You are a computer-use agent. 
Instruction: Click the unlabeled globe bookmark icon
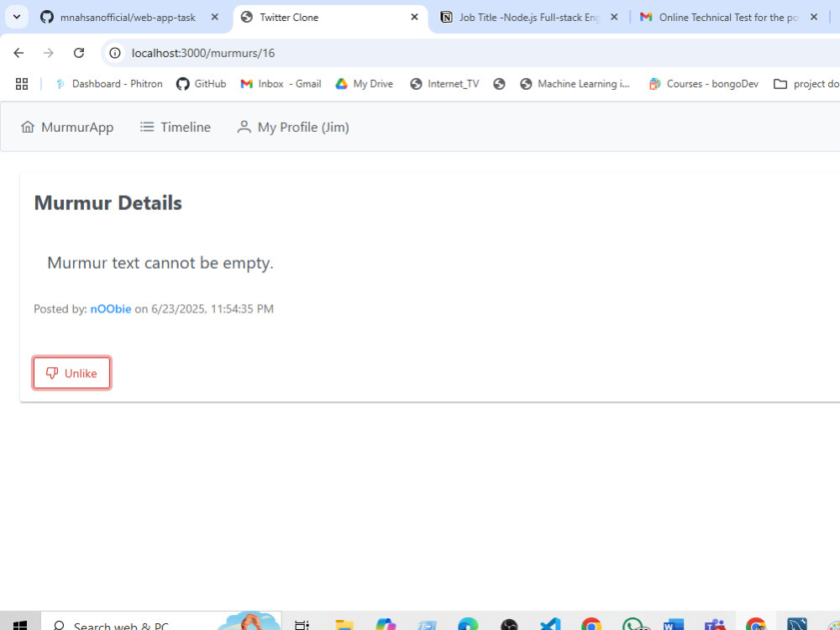[499, 83]
